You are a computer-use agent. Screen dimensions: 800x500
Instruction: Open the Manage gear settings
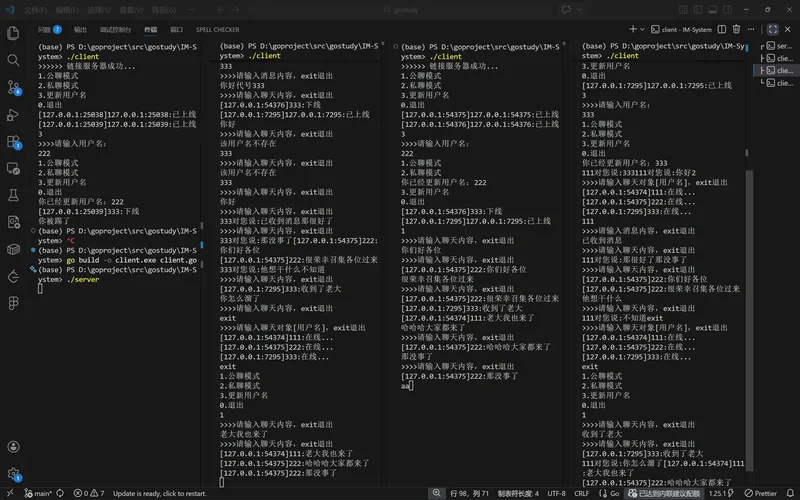(x=13, y=474)
